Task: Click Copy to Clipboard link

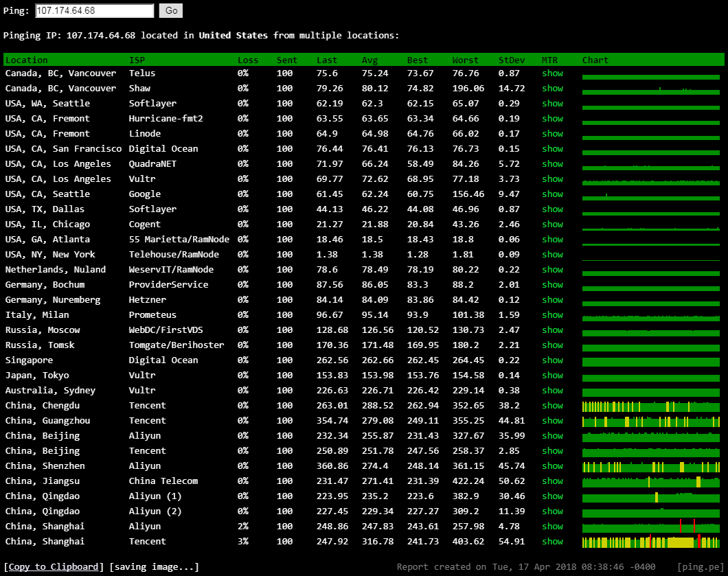Action: (54, 566)
